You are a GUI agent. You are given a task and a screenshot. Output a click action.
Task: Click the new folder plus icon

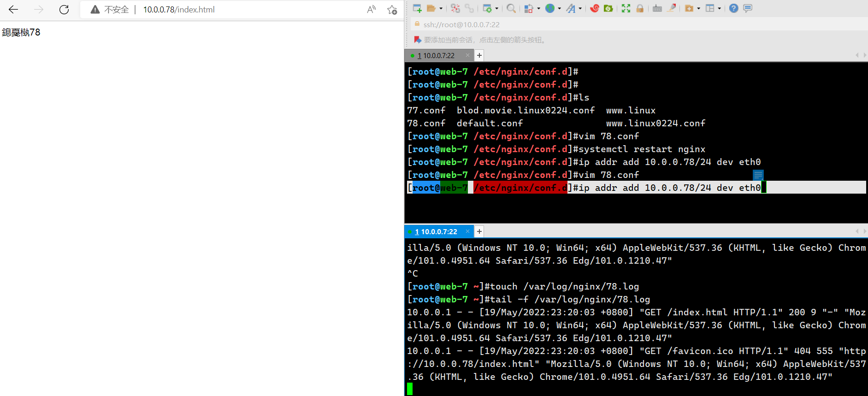coord(689,8)
